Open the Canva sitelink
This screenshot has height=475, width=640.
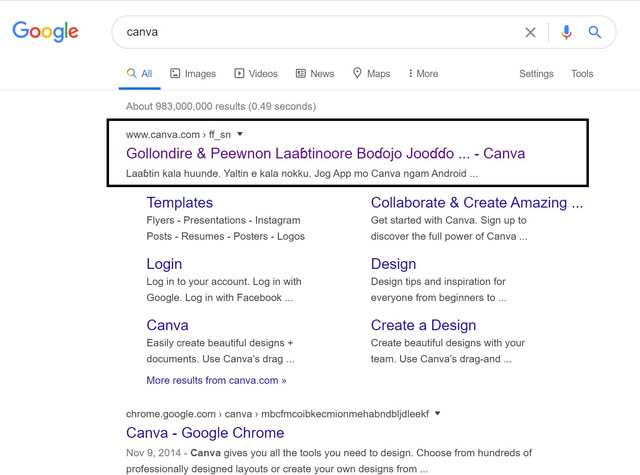167,325
